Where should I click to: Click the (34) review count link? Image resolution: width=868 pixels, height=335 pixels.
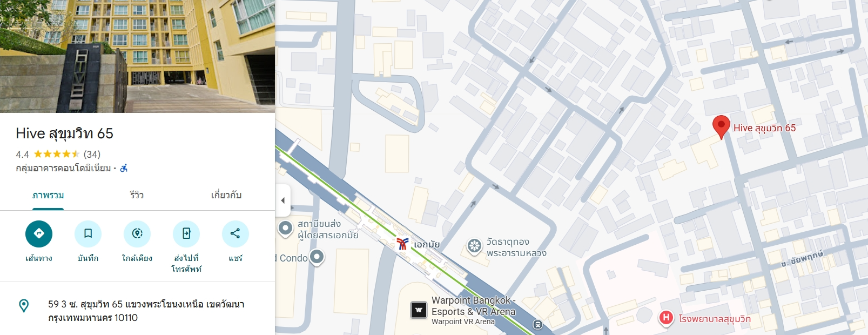pyautogui.click(x=92, y=155)
